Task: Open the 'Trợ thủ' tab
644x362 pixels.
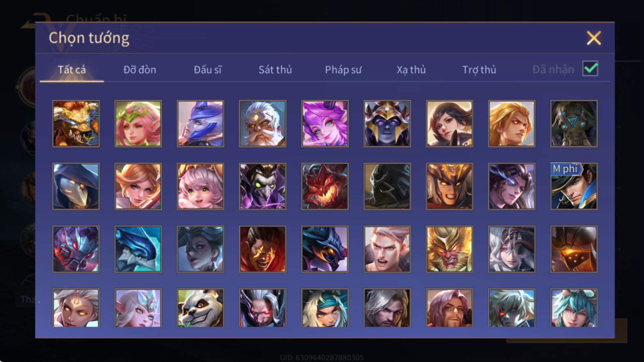Action: click(479, 70)
